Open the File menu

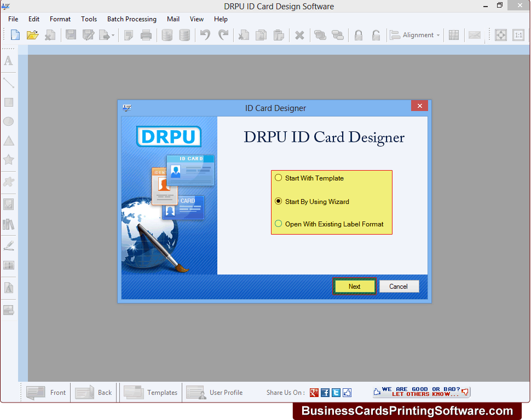click(x=13, y=19)
